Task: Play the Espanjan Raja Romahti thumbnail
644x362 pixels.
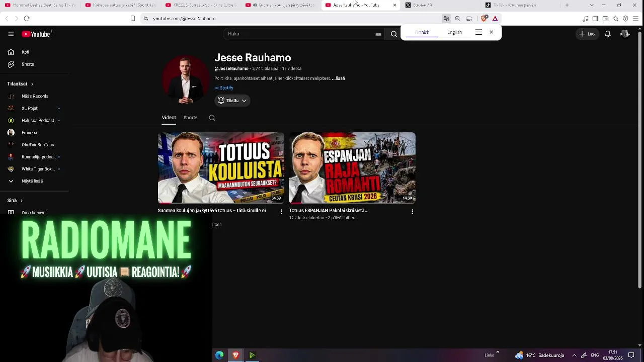Action: point(352,167)
